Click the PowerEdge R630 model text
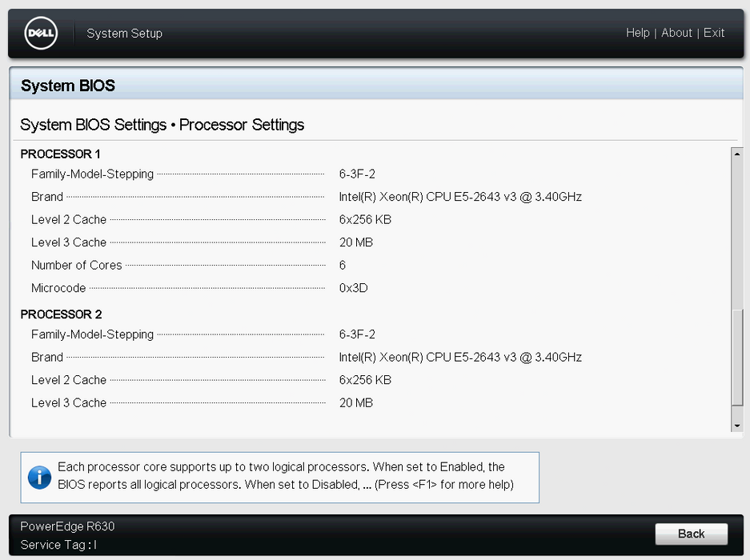The image size is (750, 560). tap(67, 526)
